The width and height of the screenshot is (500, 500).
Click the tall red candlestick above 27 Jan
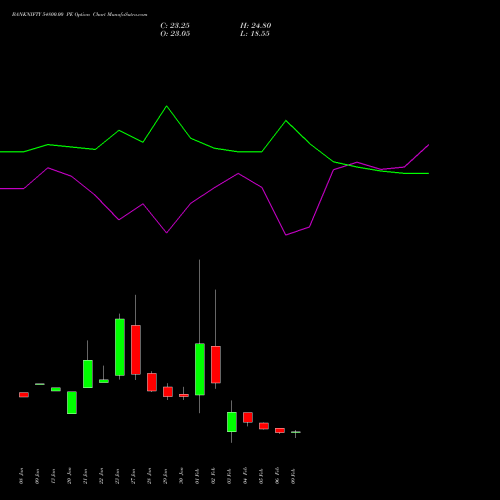coord(136,350)
